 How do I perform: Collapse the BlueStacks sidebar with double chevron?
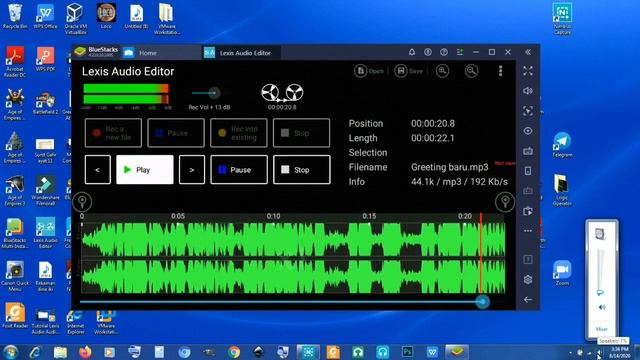coord(528,52)
